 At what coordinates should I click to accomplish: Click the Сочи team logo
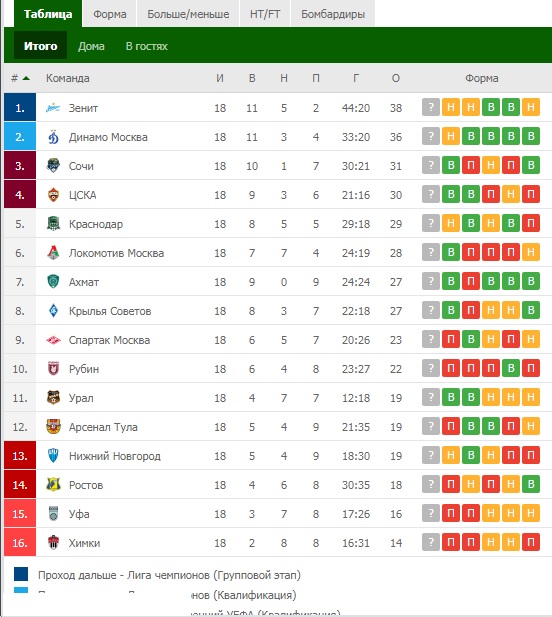pyautogui.click(x=53, y=166)
